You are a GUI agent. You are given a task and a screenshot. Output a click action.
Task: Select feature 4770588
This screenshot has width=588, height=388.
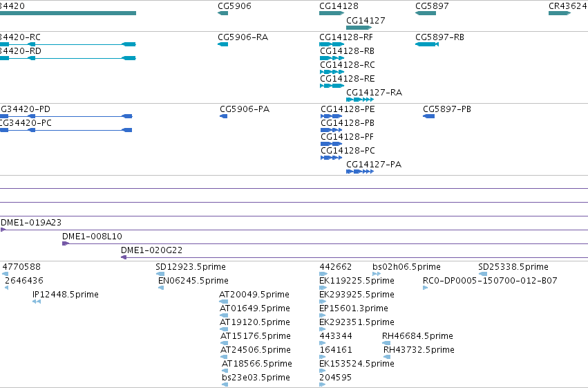(6, 274)
